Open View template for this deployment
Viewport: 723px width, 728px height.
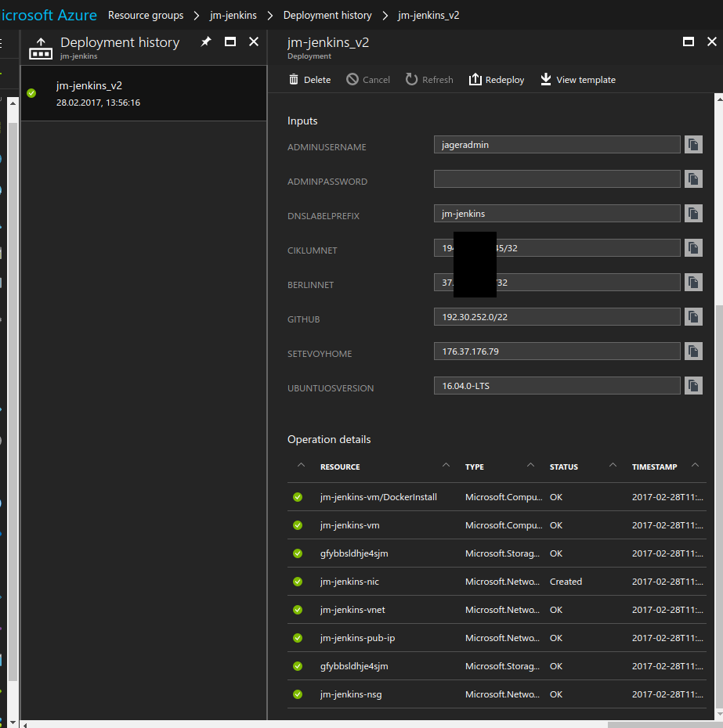(578, 79)
